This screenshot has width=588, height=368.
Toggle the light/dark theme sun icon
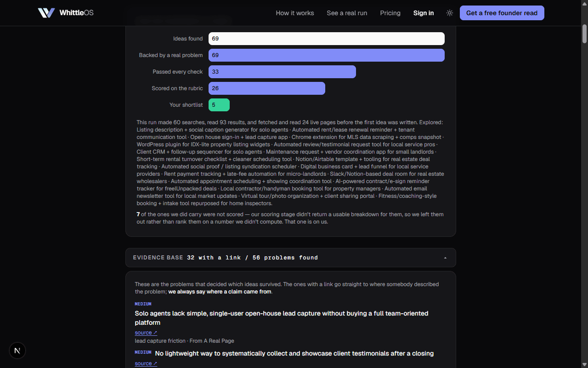tap(450, 13)
